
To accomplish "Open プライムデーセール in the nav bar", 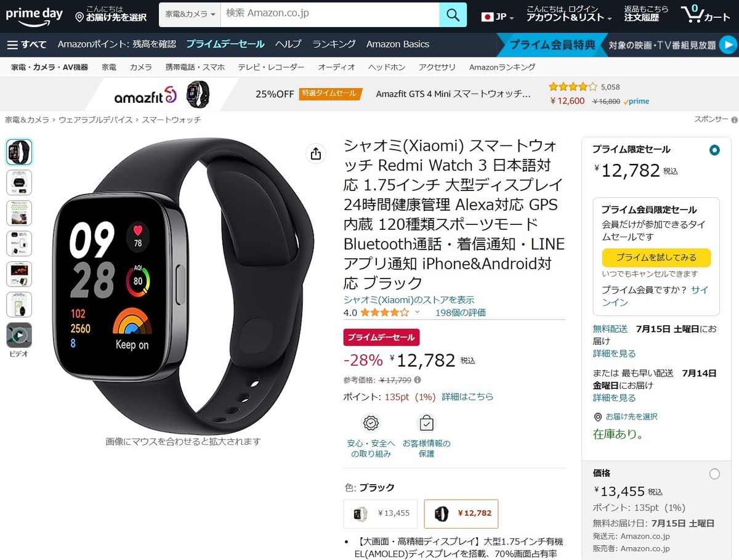I will pyautogui.click(x=225, y=44).
